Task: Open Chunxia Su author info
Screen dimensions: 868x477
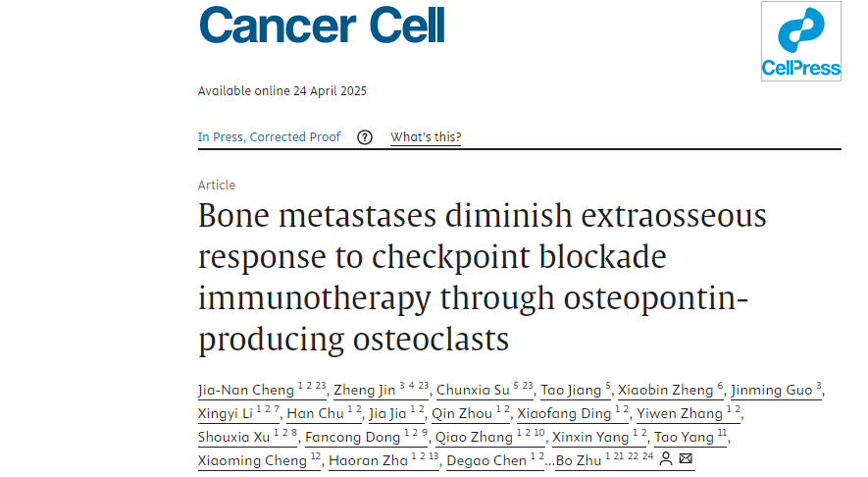Action: (x=474, y=391)
